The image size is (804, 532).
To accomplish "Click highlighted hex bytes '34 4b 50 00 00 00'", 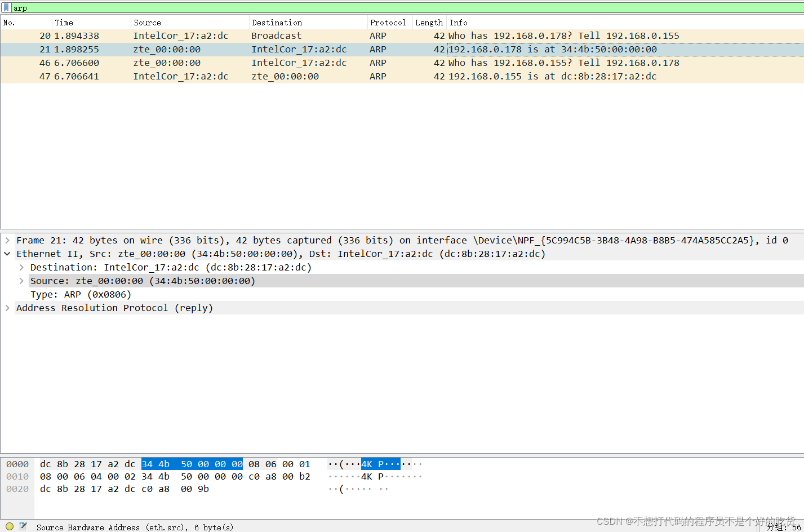I will pos(192,464).
